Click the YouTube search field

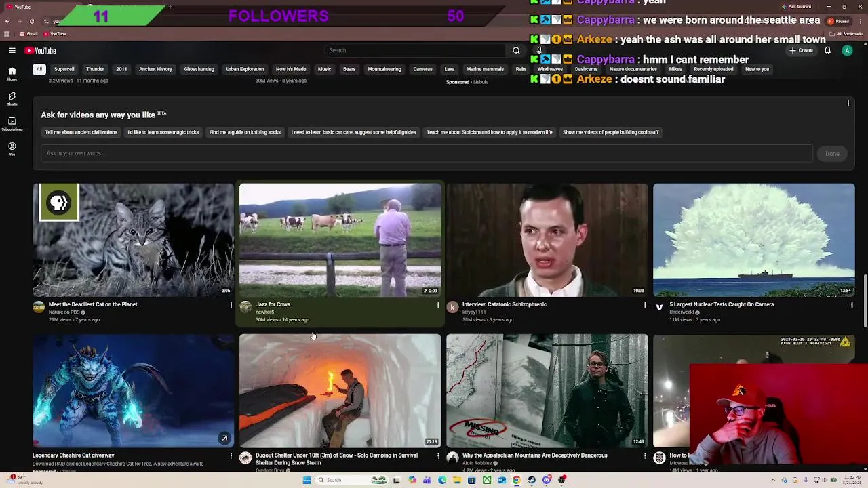(415, 50)
